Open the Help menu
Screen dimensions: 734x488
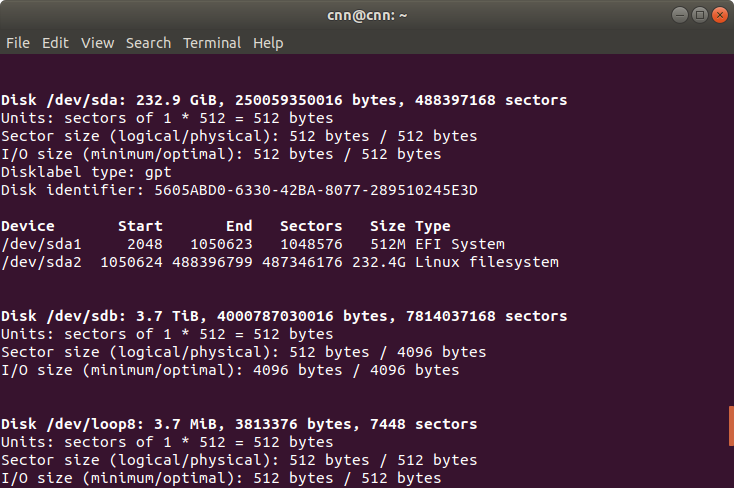pos(268,43)
